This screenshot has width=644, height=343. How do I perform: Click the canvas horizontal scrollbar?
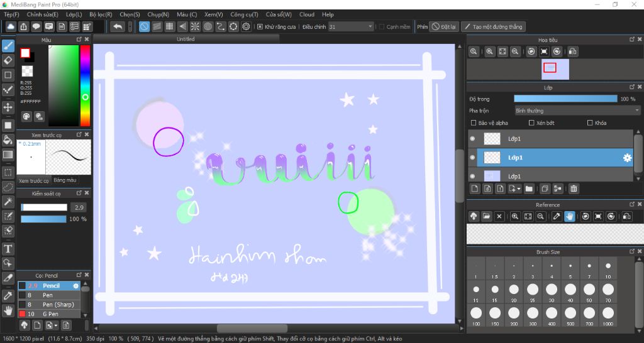(x=252, y=328)
